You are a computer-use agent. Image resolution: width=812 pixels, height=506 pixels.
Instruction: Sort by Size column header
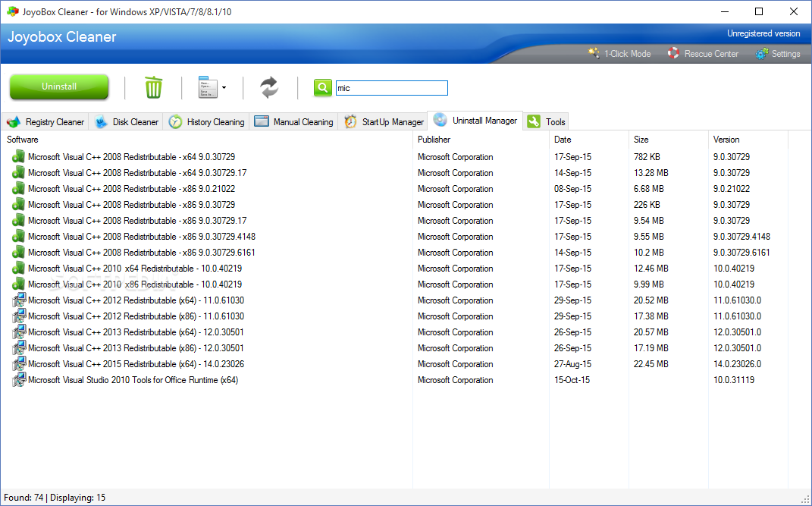669,140
